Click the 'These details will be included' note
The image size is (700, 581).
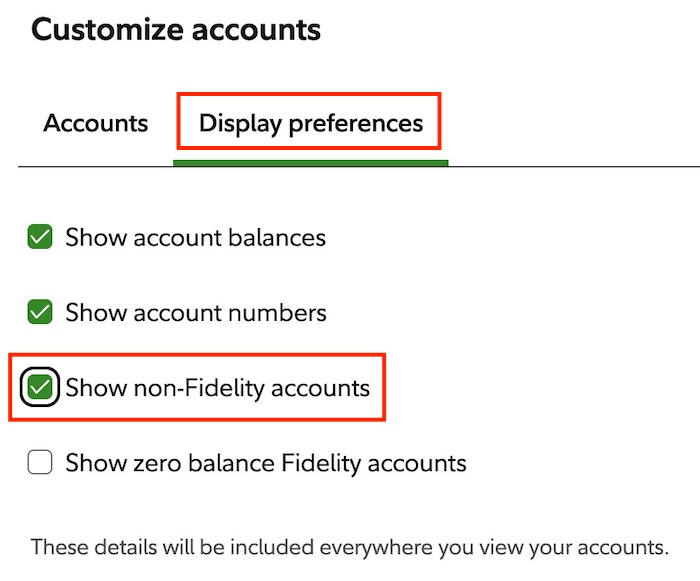coord(350,547)
